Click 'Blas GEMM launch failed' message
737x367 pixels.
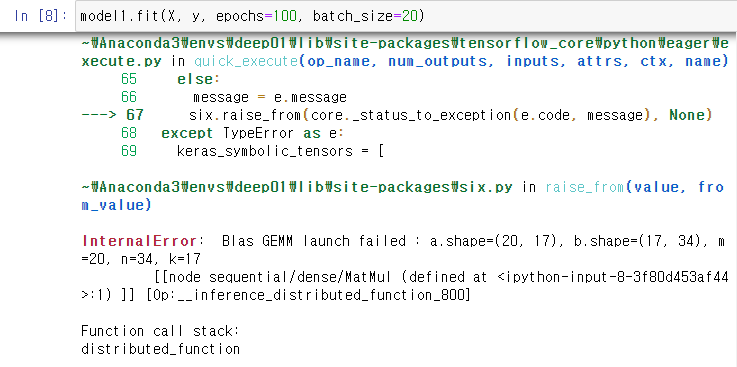click(x=314, y=242)
